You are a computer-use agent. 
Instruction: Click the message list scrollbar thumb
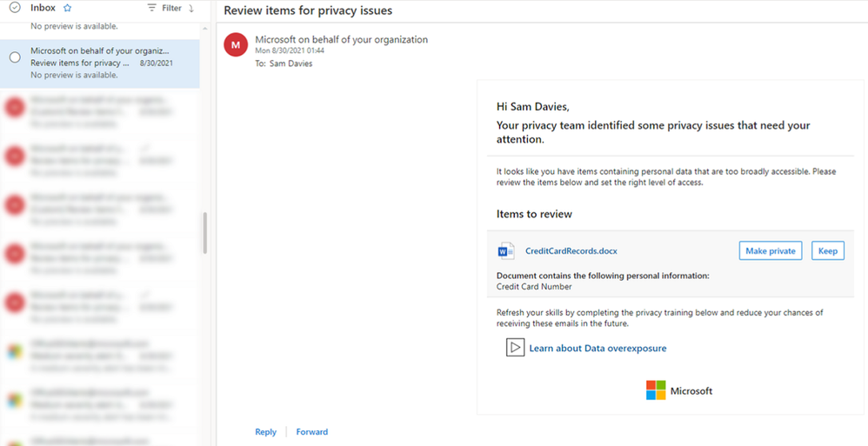pyautogui.click(x=205, y=233)
